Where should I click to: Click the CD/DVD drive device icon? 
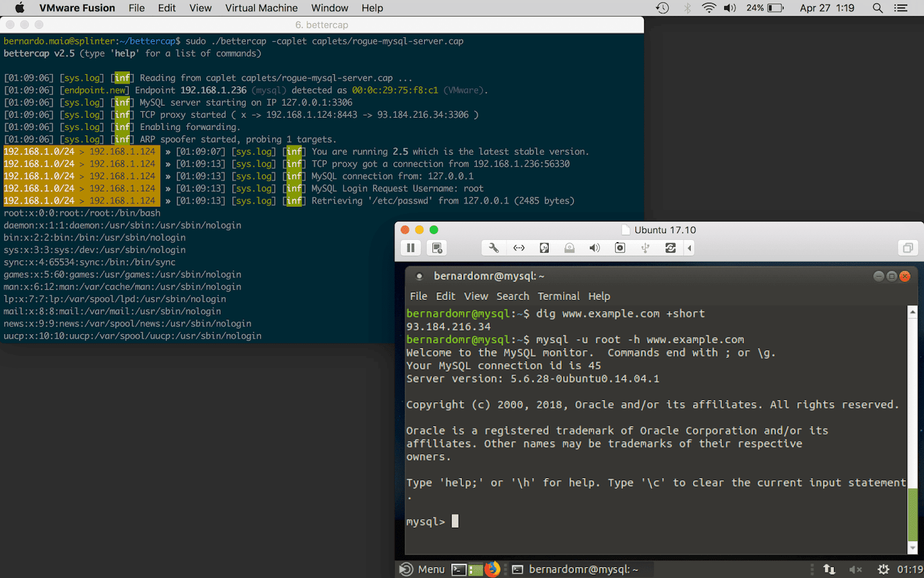point(569,248)
